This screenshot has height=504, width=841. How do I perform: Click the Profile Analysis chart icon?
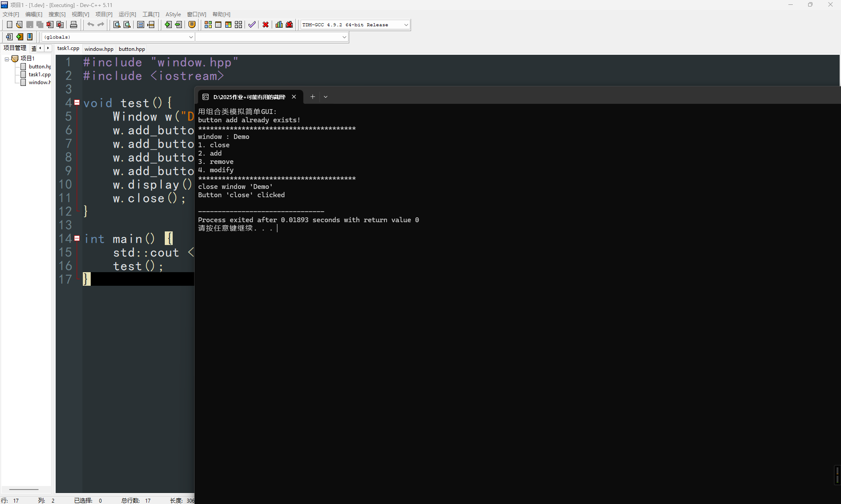coord(279,25)
